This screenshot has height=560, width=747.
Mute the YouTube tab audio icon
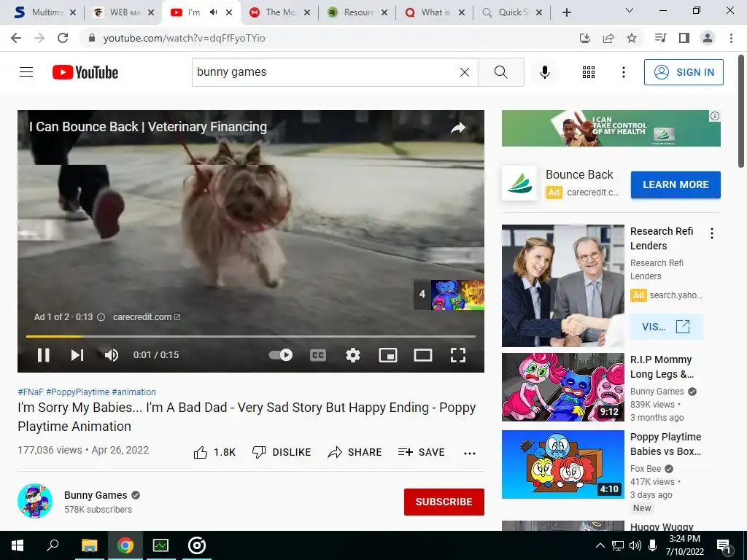(213, 12)
